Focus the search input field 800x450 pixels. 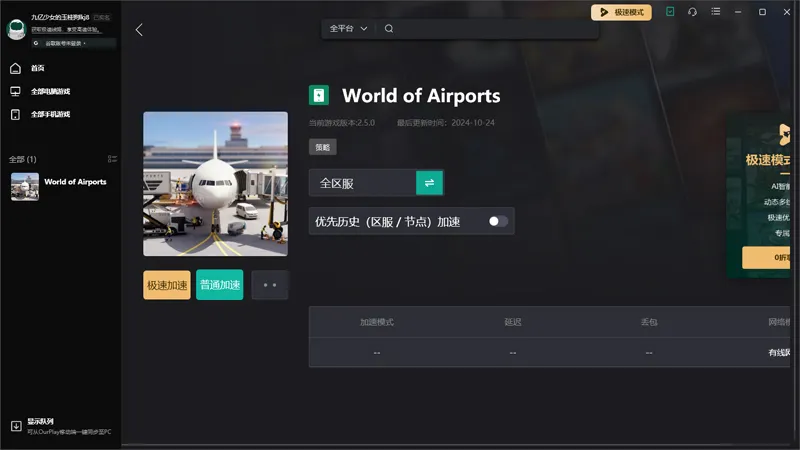[x=492, y=29]
